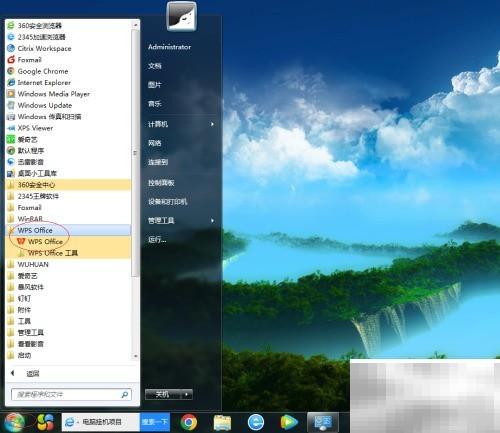Click the taskbar search text field
500x433 pixels.
101,422
